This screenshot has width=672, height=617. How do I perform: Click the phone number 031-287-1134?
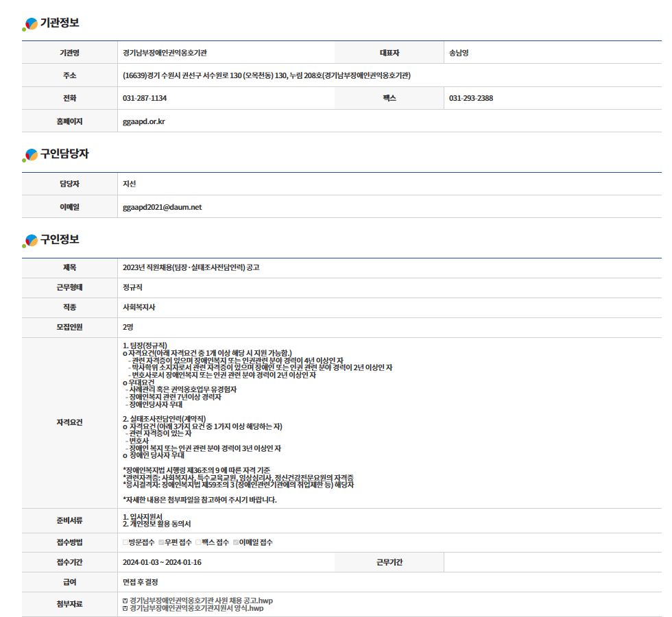coord(144,98)
